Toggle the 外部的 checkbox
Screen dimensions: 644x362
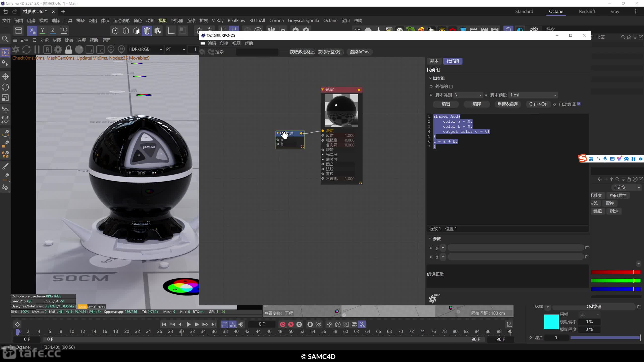click(451, 86)
